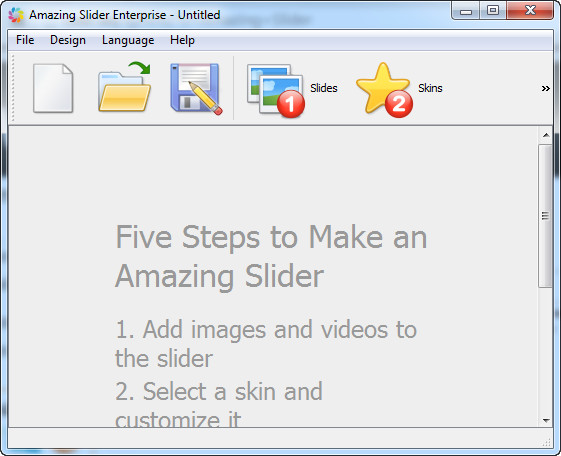The width and height of the screenshot is (561, 456).
Task: Click the vertical scrollbar thumb
Action: coord(545,216)
